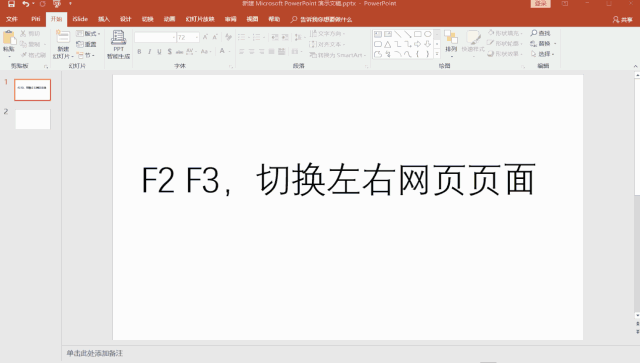Open the Change Case Aa dropdown

pyautogui.click(x=206, y=52)
